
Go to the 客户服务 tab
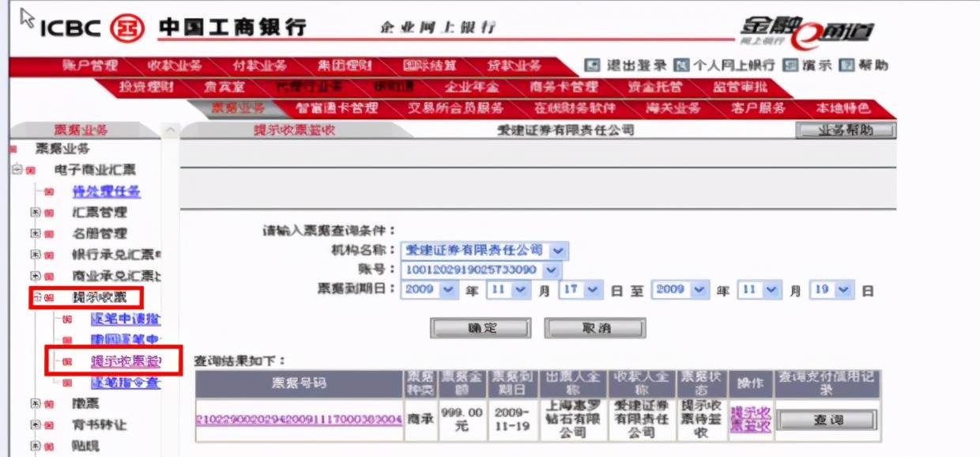pyautogui.click(x=758, y=108)
